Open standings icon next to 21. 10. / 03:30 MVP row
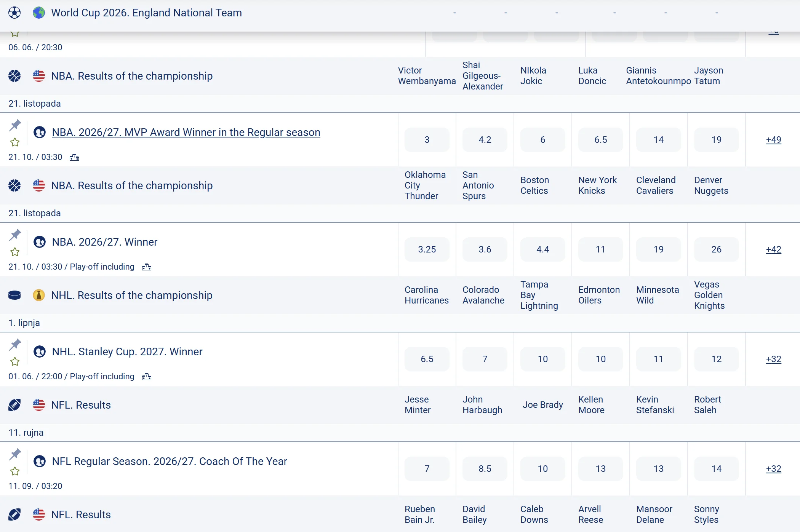Image resolution: width=800 pixels, height=532 pixels. point(74,157)
